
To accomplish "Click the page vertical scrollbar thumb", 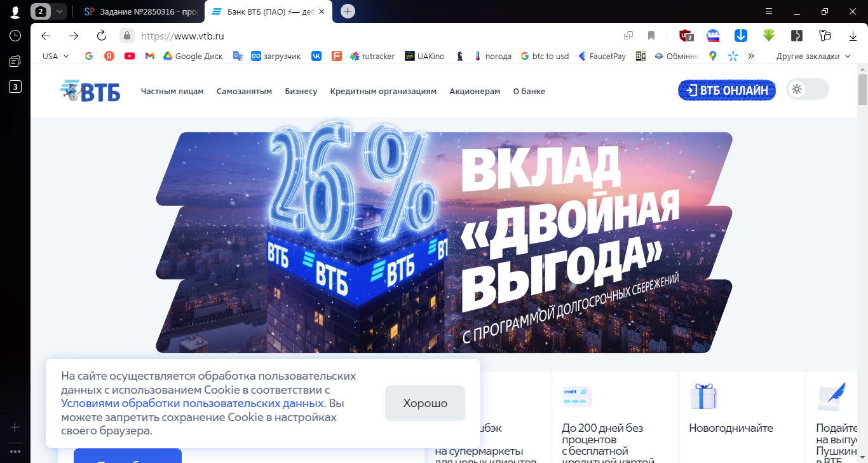I will tap(862, 89).
